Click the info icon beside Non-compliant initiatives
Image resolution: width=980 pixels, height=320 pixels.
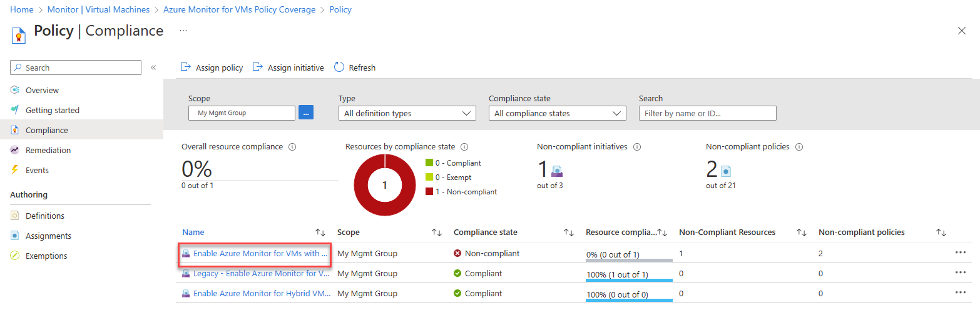tap(637, 147)
